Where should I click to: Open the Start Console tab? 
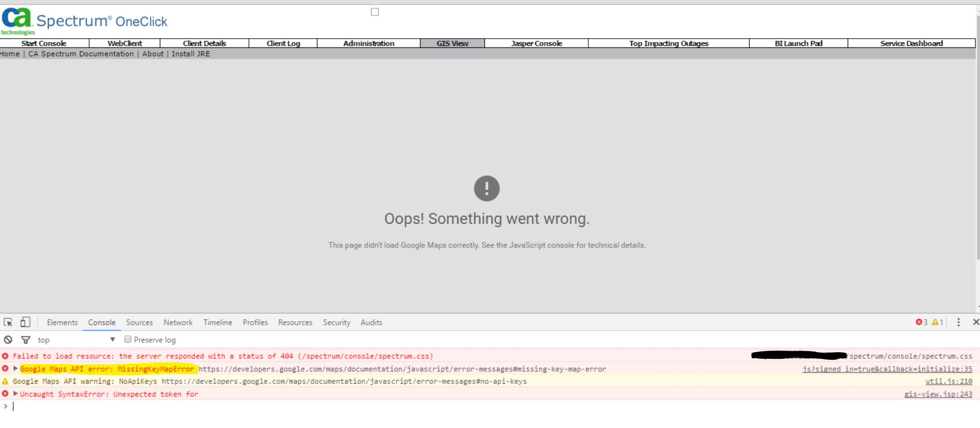44,43
